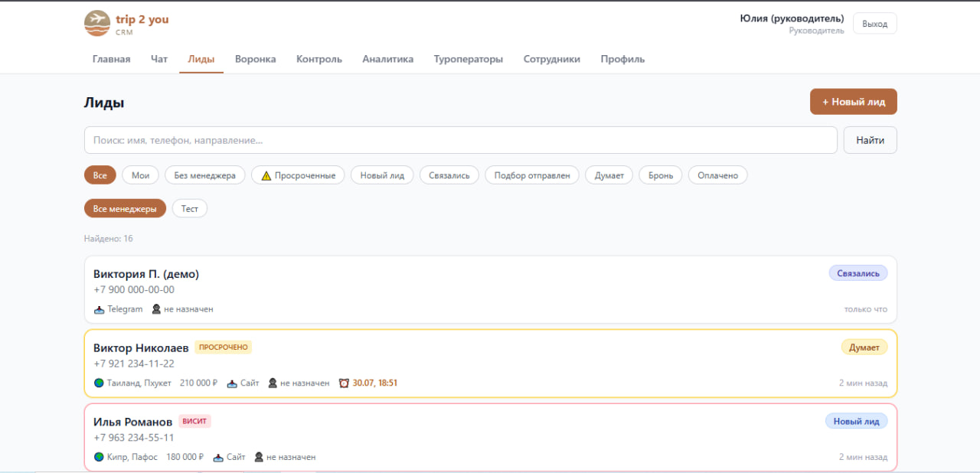The height and width of the screenshot is (473, 980).
Task: Click the unassigned manager icon for Виктория П.
Action: click(156, 309)
